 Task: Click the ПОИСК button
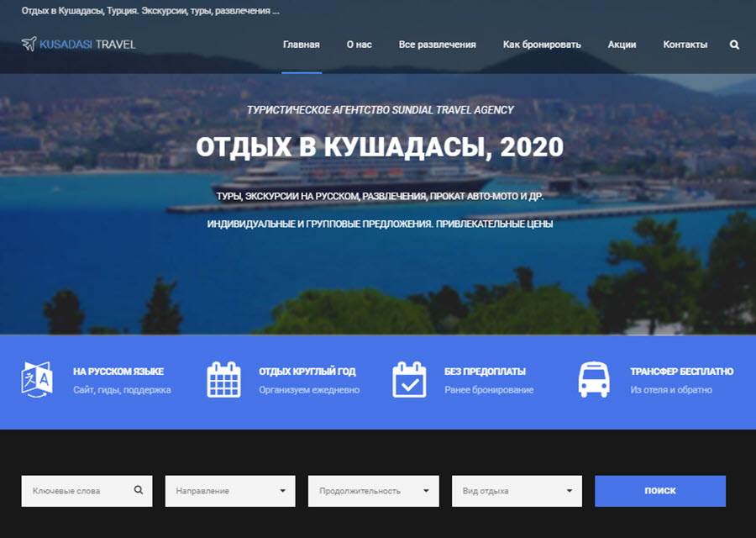pos(660,491)
